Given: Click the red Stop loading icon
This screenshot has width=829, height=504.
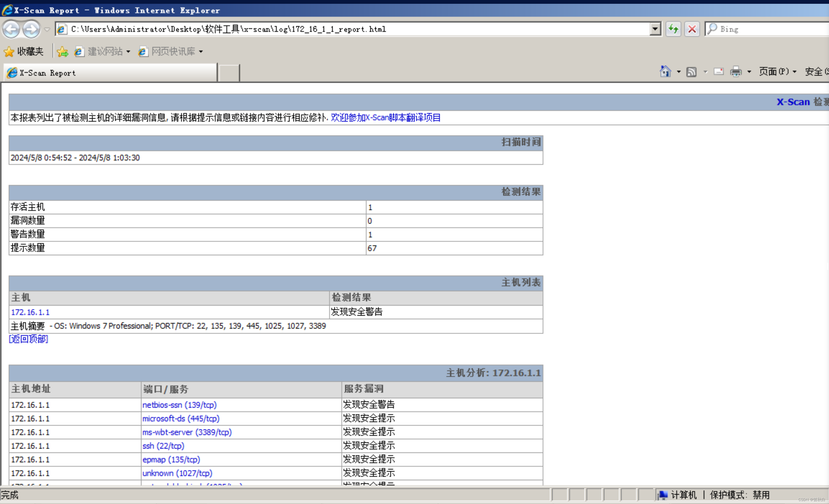Looking at the screenshot, I should pos(692,29).
